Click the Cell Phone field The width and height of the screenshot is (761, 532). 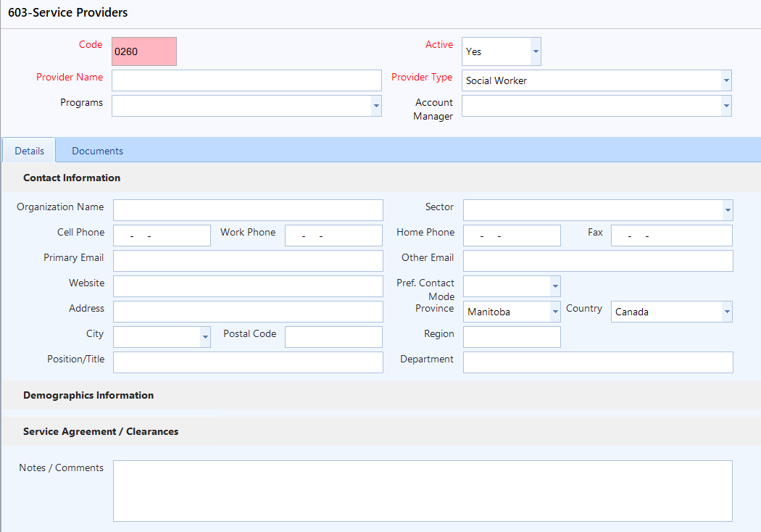coord(162,236)
